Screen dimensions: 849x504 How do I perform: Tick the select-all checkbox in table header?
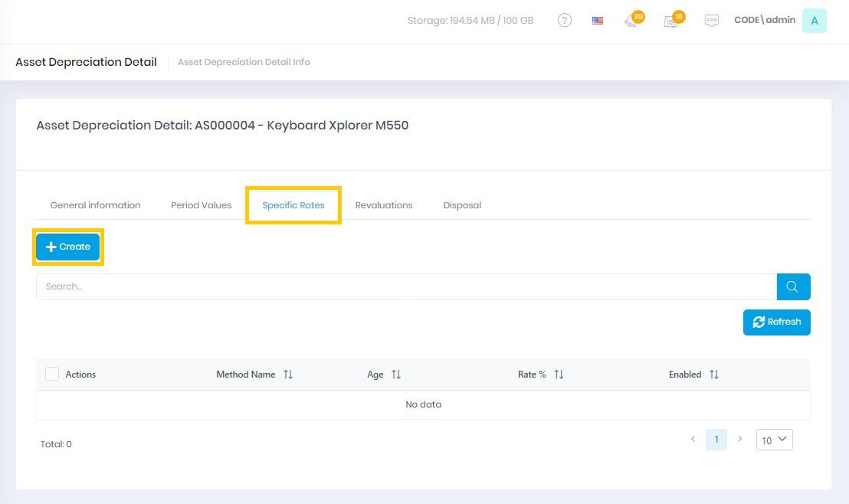pyautogui.click(x=52, y=374)
